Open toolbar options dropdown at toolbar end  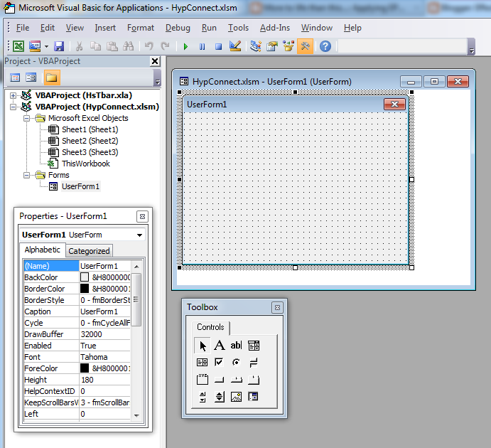472,47
